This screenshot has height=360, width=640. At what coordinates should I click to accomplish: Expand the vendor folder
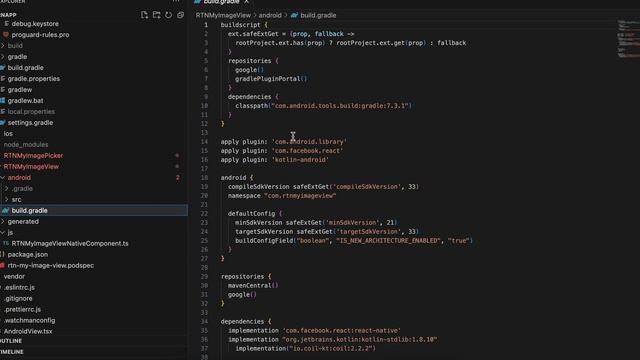pos(14,277)
